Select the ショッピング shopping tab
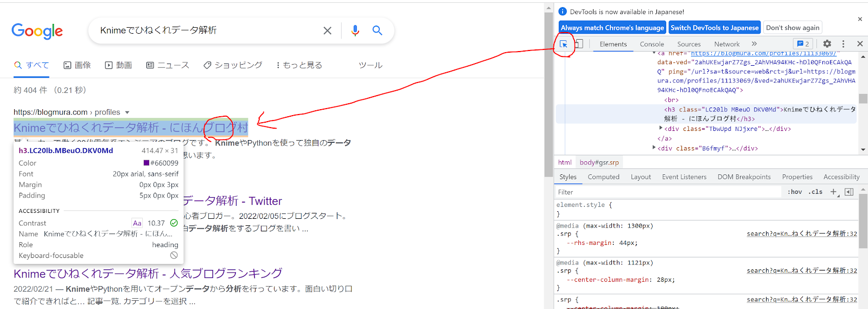Viewport: 868px width, 309px height. 233,65
